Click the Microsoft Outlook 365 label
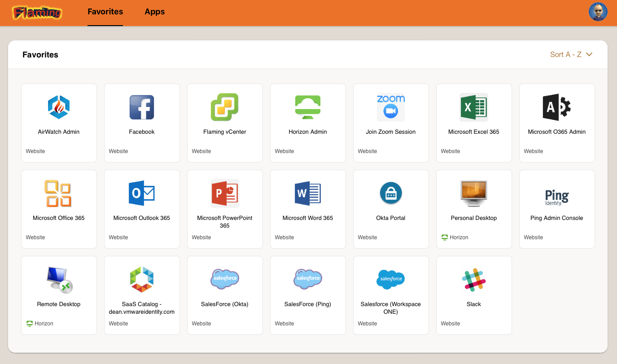Viewport: 617px width, 364px height. click(x=142, y=218)
